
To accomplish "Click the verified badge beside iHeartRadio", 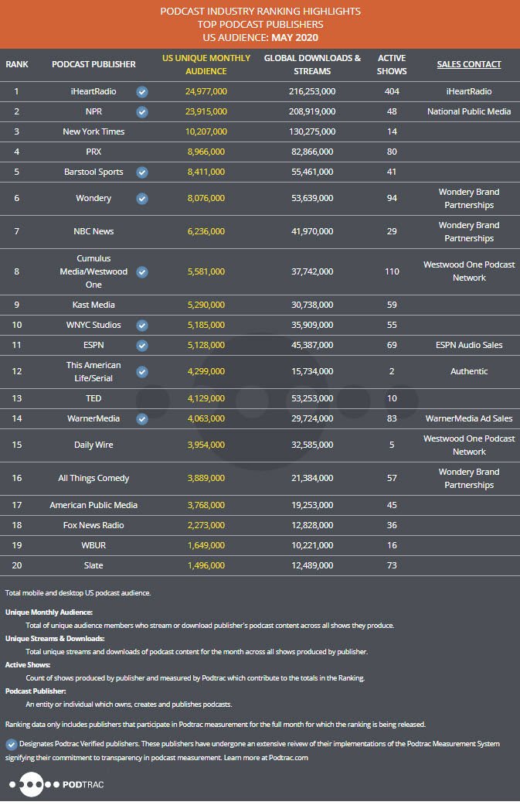I will pyautogui.click(x=142, y=92).
